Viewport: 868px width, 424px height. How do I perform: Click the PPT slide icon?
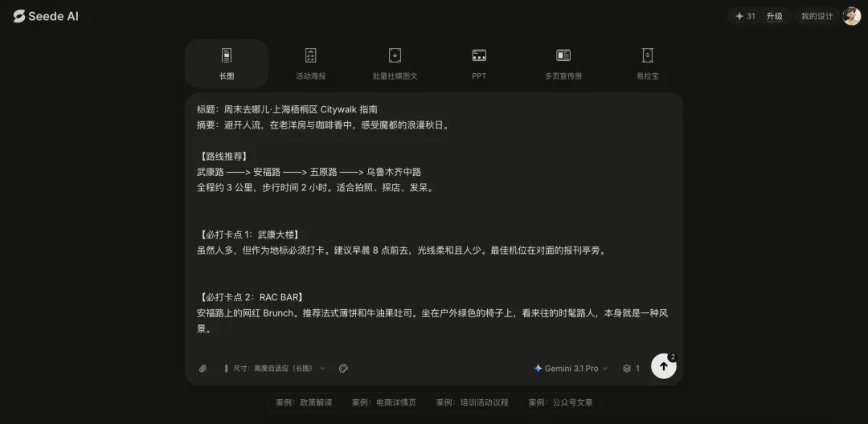479,55
